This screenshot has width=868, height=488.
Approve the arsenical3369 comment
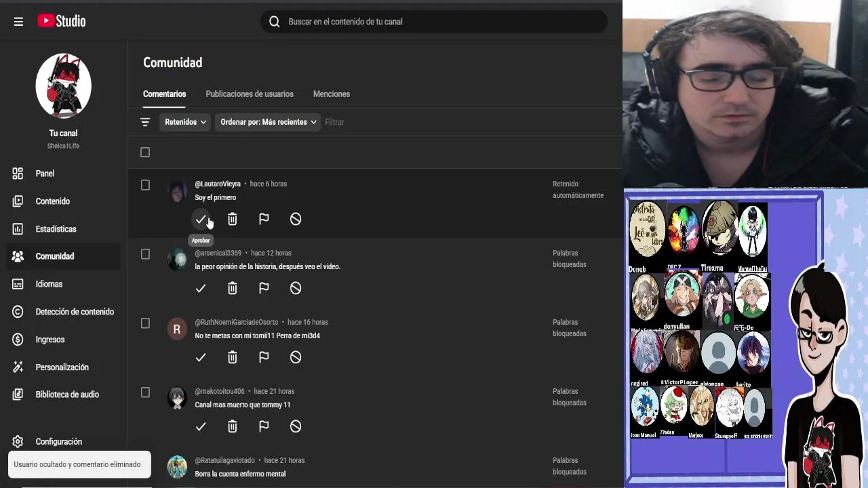[201, 288]
